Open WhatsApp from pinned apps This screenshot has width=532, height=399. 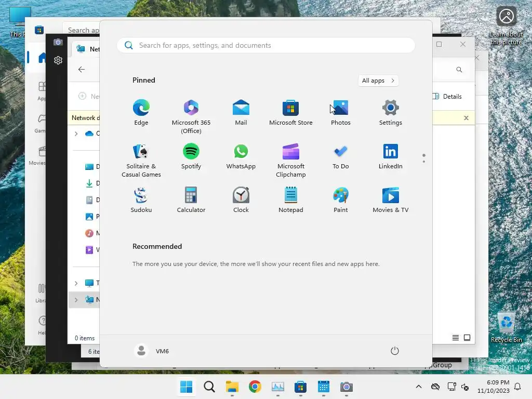241,156
